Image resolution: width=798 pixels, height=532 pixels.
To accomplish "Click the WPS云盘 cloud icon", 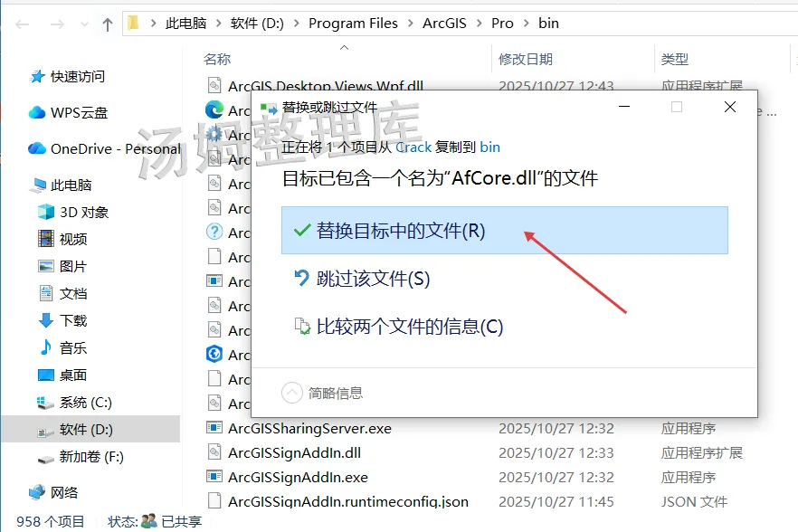I will (x=37, y=112).
